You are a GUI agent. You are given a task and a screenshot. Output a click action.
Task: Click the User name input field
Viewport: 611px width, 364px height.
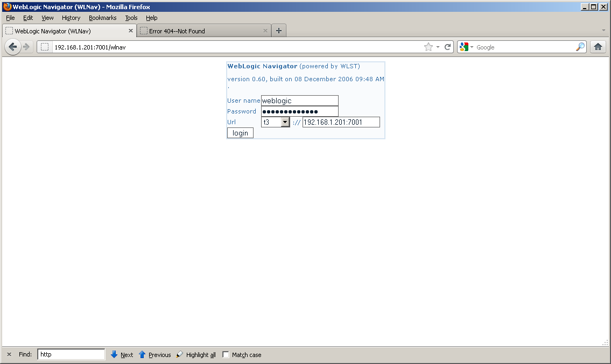coord(299,101)
